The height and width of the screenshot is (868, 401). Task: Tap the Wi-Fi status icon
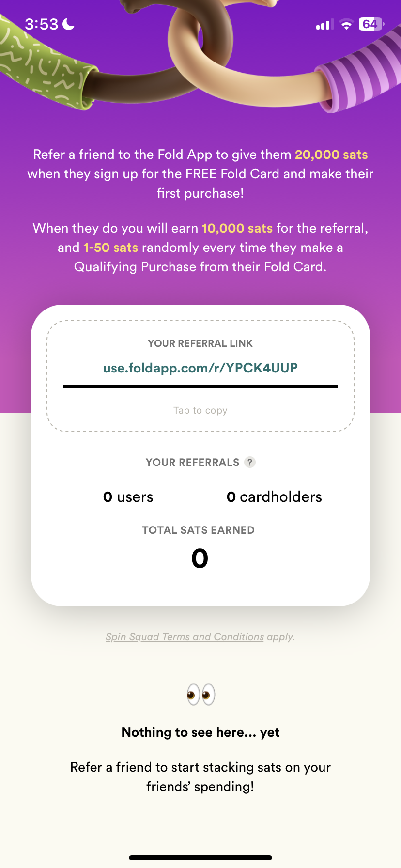(346, 25)
